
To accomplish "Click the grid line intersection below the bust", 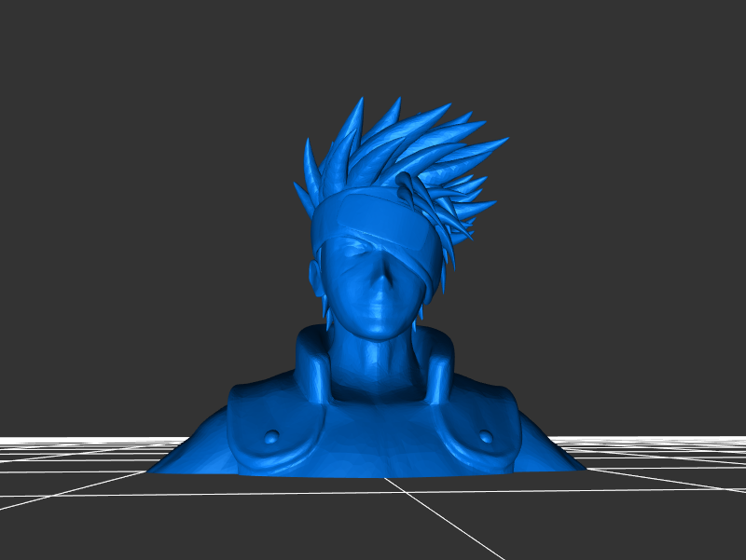I will (387, 479).
